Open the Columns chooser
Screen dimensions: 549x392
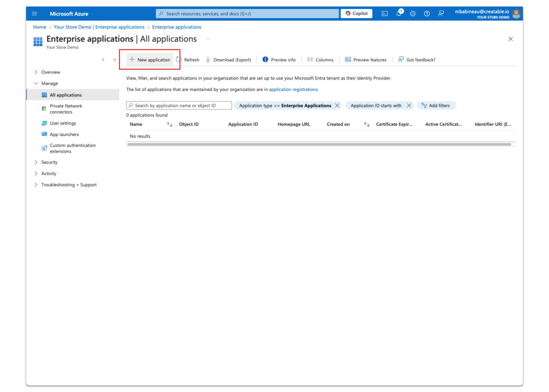point(320,60)
